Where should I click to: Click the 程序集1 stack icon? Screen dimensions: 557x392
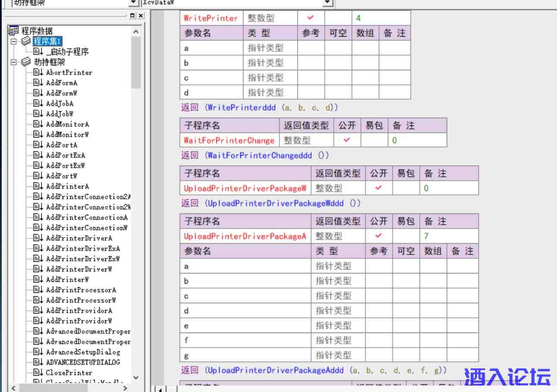tap(26, 41)
